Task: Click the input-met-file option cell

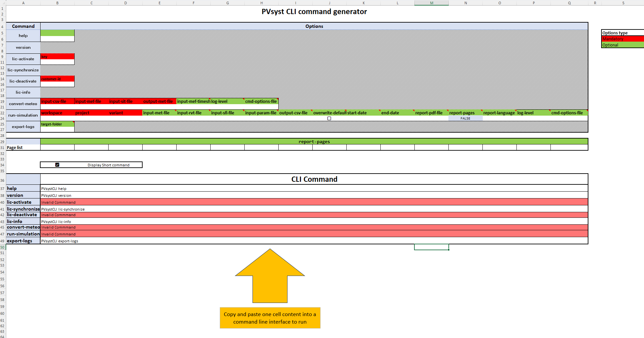Action: [159, 113]
